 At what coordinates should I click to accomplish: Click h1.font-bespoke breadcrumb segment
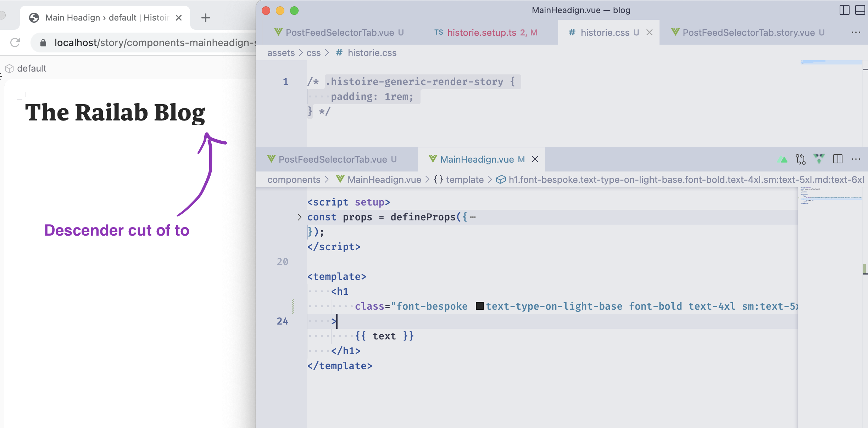tap(680, 180)
